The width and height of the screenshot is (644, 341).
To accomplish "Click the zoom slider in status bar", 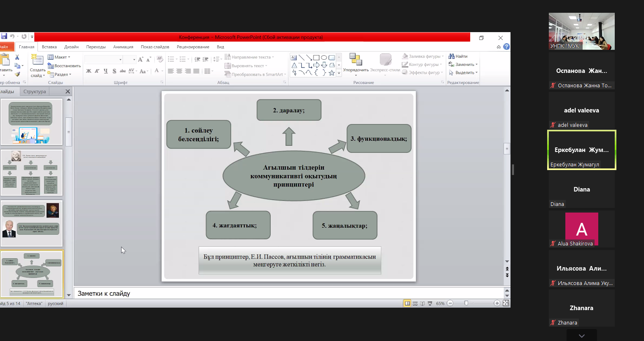I will [x=466, y=304].
